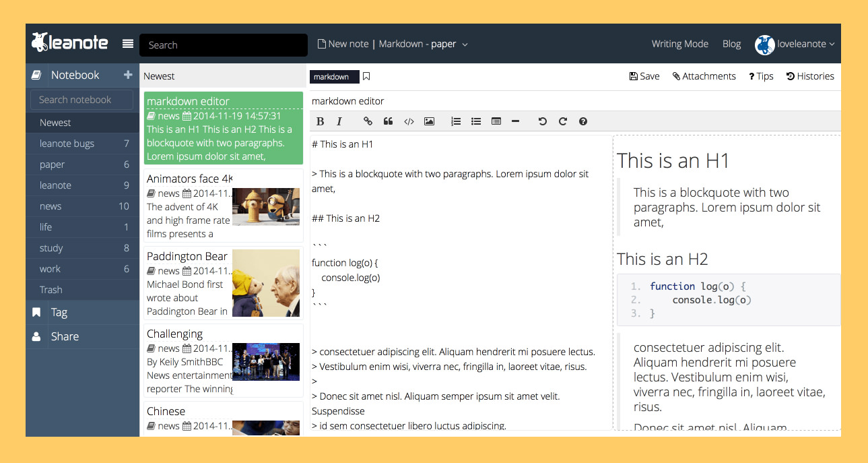
Task: Open the Blog link in header
Action: tap(731, 44)
